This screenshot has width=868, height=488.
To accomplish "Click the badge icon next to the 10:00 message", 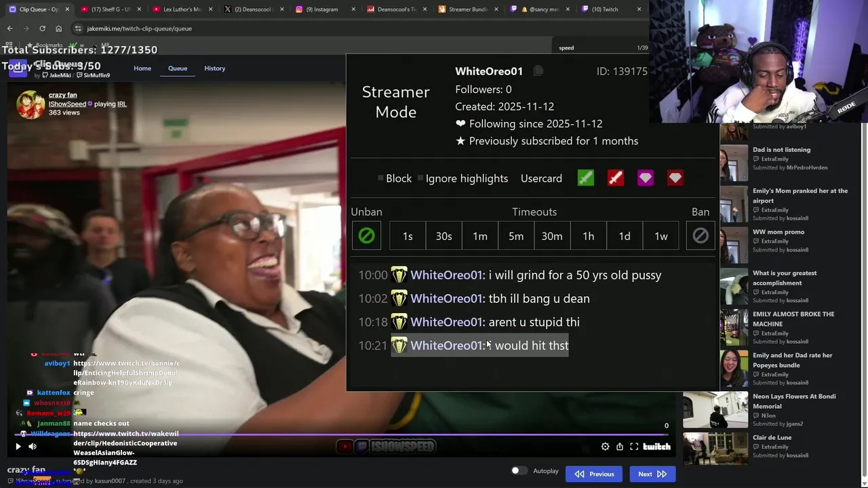I will [399, 274].
